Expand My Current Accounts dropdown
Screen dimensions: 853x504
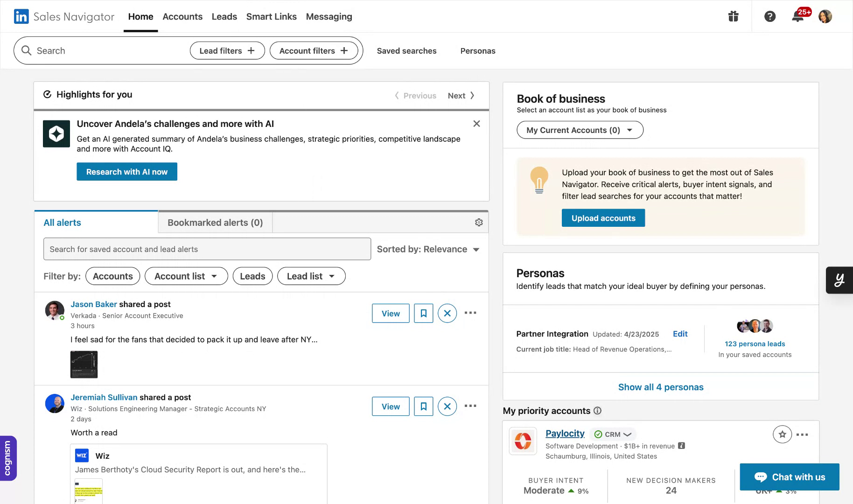(x=580, y=130)
